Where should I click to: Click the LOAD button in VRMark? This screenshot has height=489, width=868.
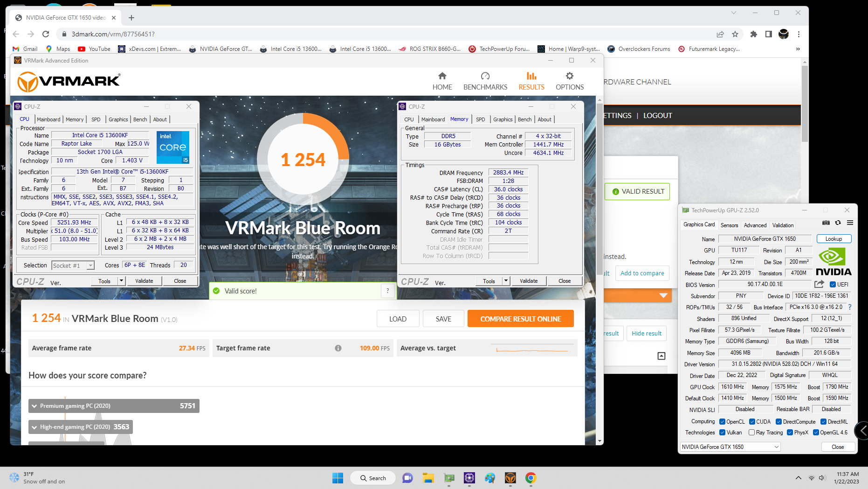pos(398,319)
